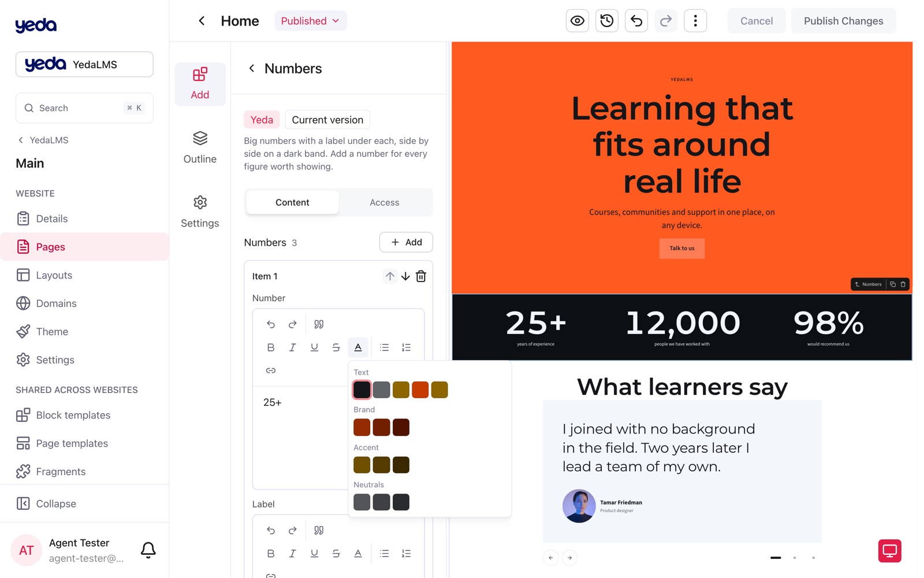The image size is (924, 578).
Task: Open the Settings editor panel
Action: 200,212
